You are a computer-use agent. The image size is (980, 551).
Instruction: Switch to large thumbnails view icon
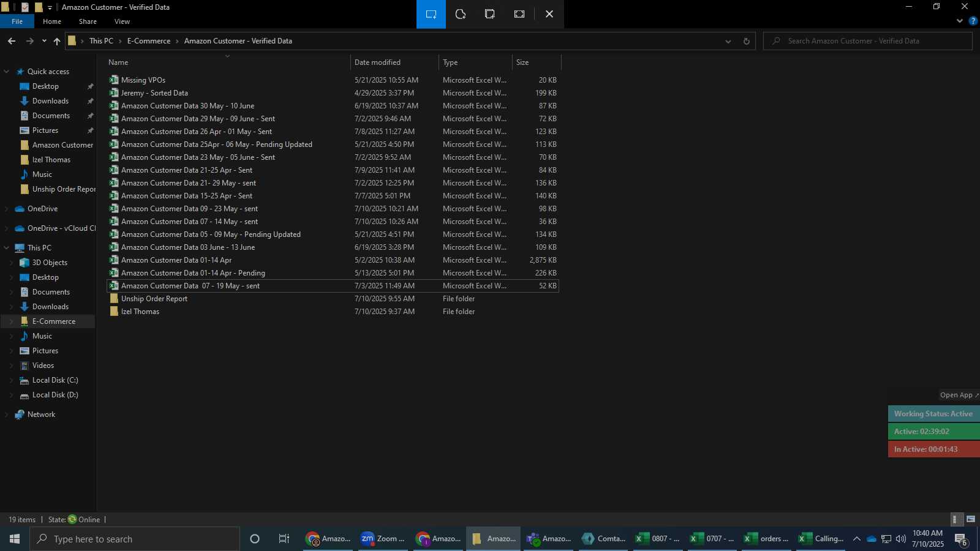[971, 519]
